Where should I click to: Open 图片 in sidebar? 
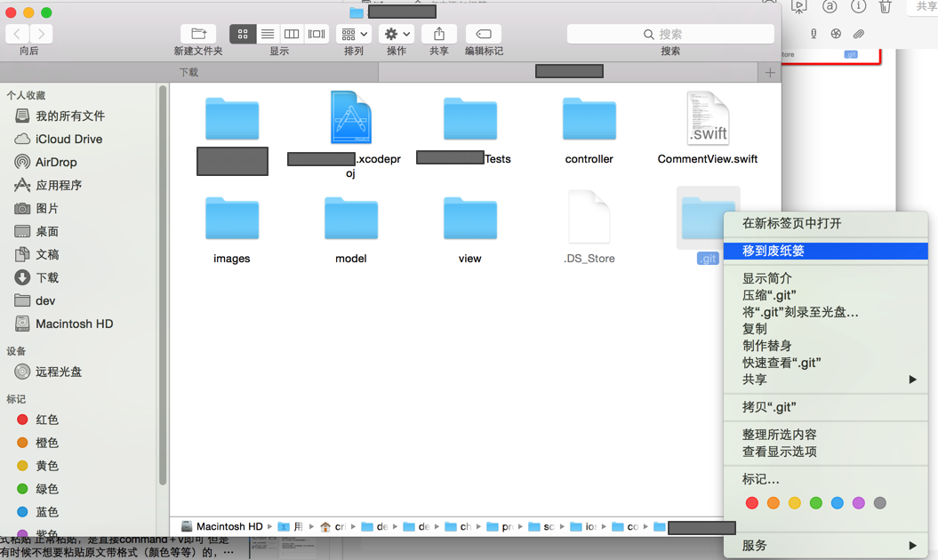[36, 208]
